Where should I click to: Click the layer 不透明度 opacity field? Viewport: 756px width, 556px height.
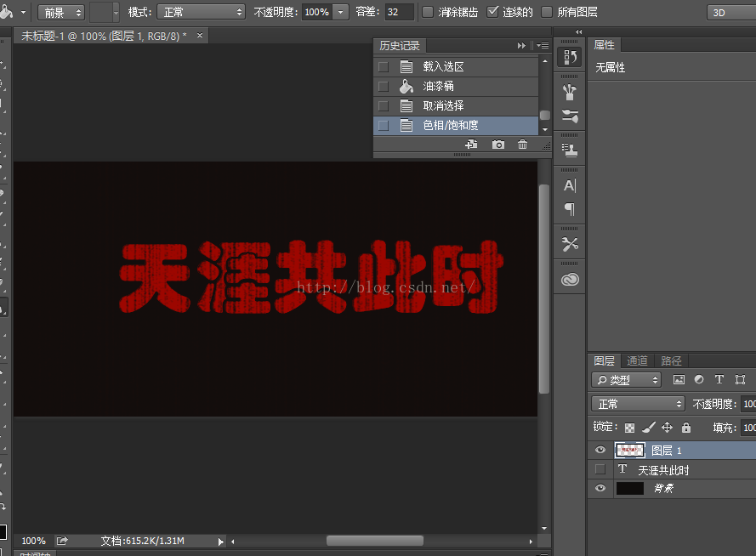pos(748,404)
